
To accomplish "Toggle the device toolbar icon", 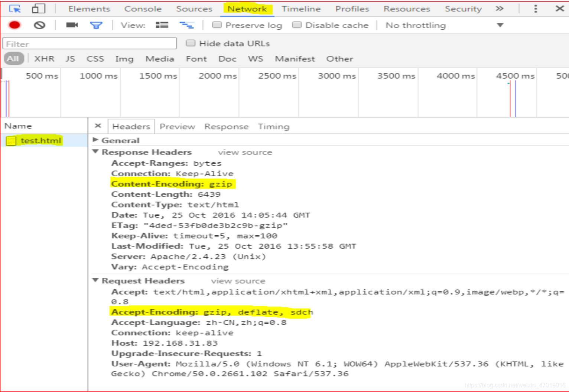I will pyautogui.click(x=39, y=9).
